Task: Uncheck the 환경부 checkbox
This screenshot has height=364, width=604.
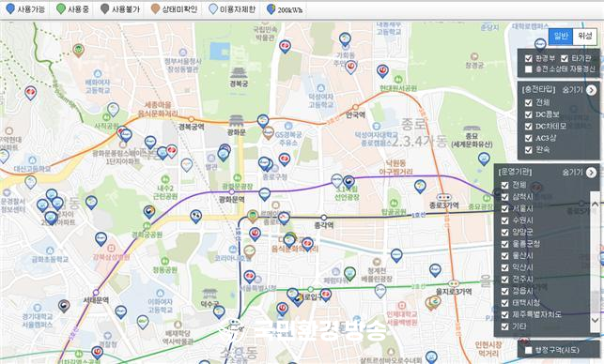Action: [529, 58]
